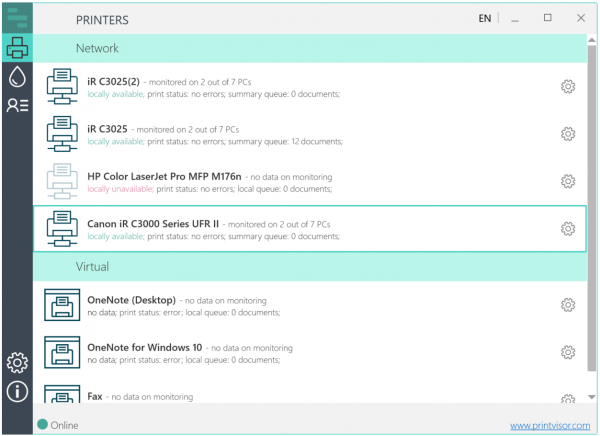Open settings gear for iR C3025 printer
600x436 pixels.
(x=567, y=134)
